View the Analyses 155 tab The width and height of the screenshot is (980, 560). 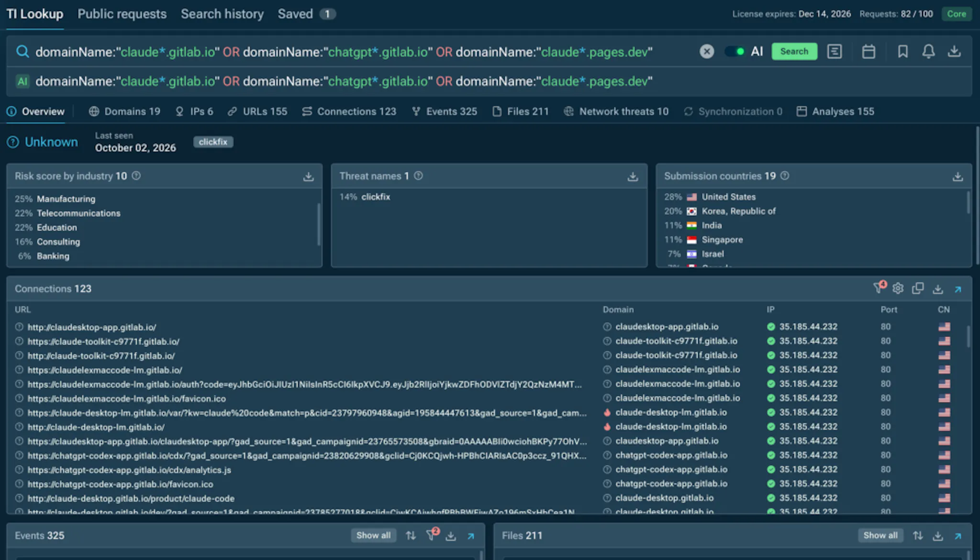[835, 112]
